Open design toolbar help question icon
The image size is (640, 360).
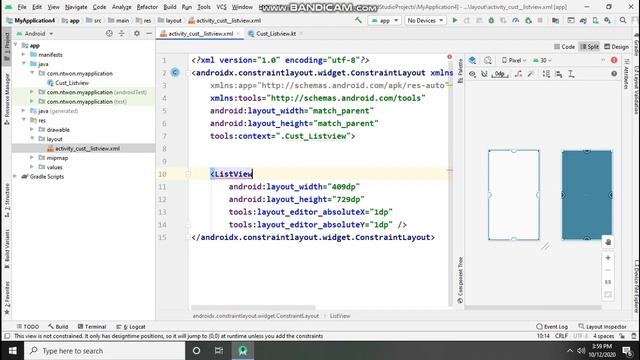point(614,74)
